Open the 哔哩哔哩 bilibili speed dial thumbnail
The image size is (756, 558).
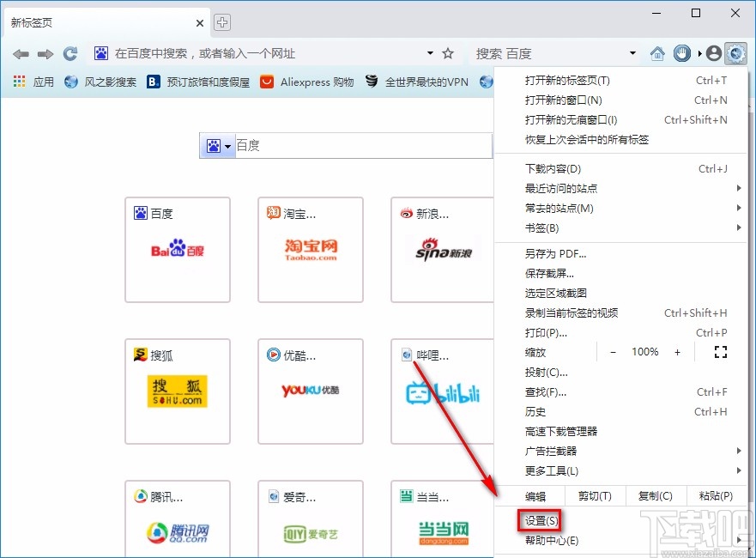(x=443, y=391)
